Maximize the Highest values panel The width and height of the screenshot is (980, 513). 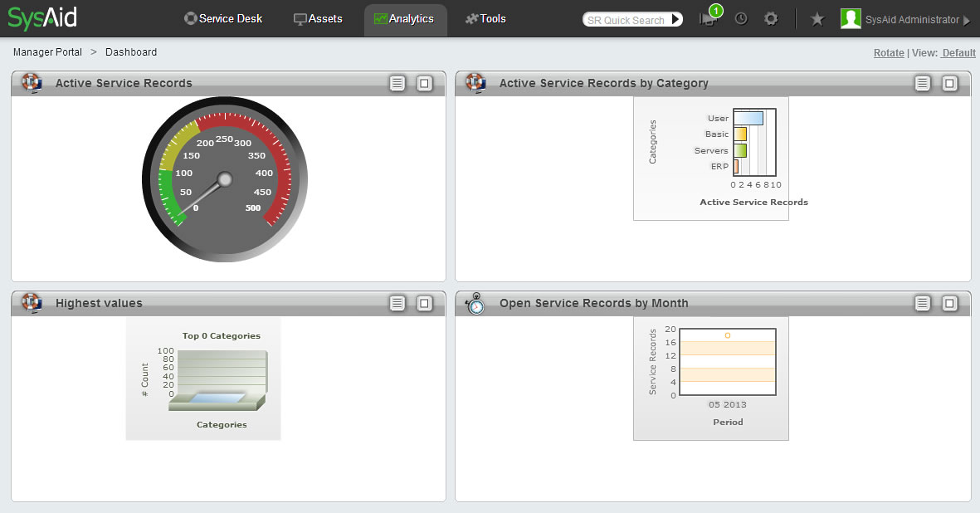point(424,303)
